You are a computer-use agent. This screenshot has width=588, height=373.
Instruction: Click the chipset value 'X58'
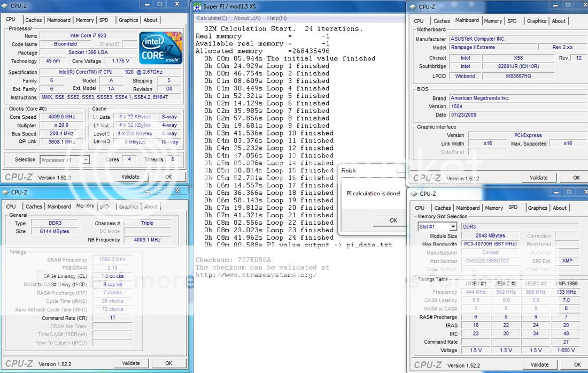519,58
